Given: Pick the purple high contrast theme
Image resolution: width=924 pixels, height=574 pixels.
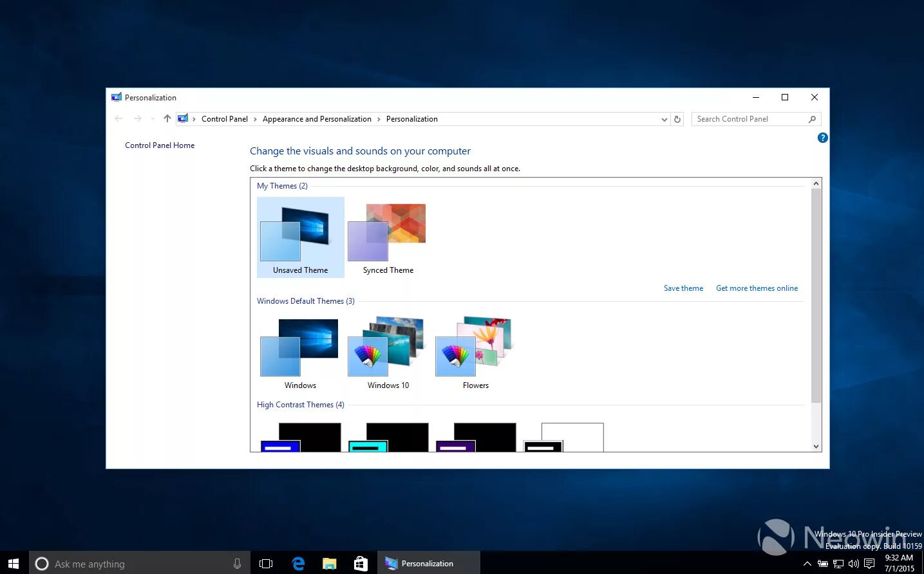Looking at the screenshot, I should pyautogui.click(x=475, y=438).
